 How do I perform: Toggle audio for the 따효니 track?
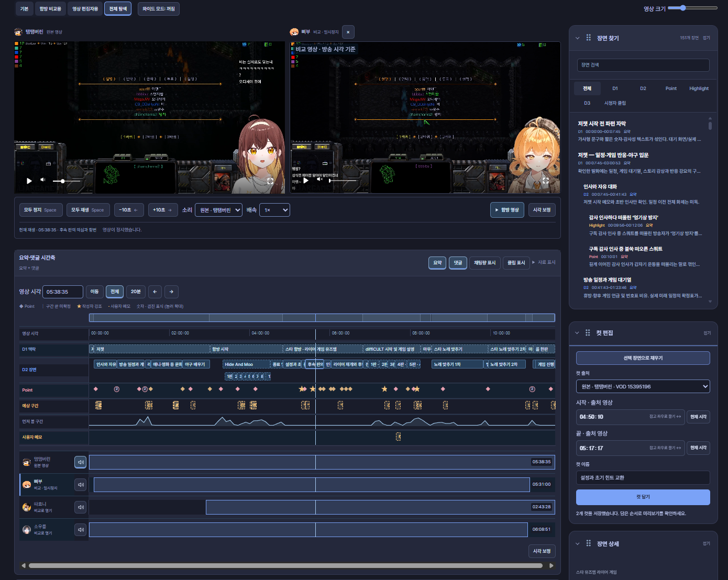[x=81, y=507]
